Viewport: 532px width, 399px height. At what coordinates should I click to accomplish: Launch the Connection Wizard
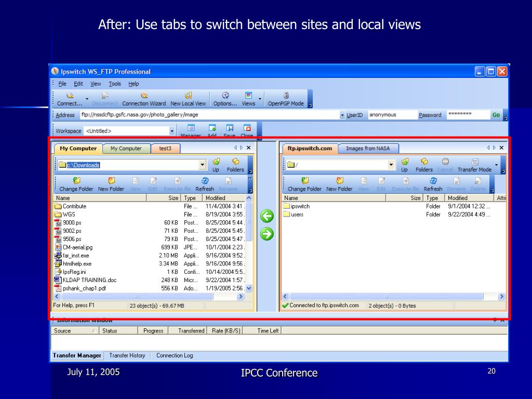(x=144, y=99)
